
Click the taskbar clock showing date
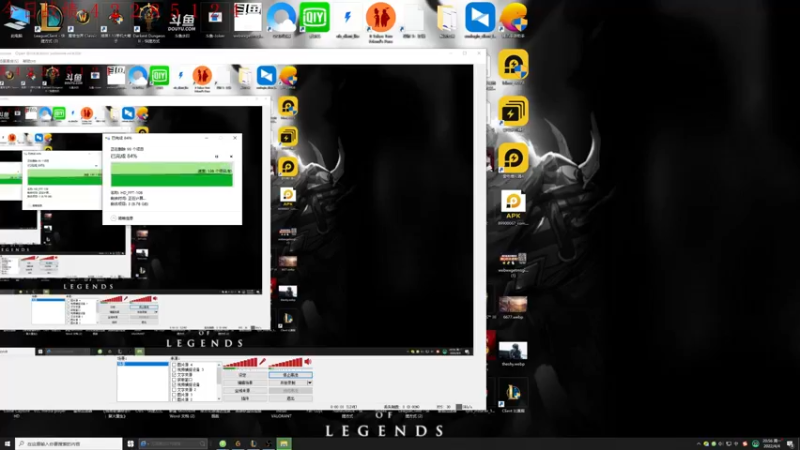click(771, 443)
